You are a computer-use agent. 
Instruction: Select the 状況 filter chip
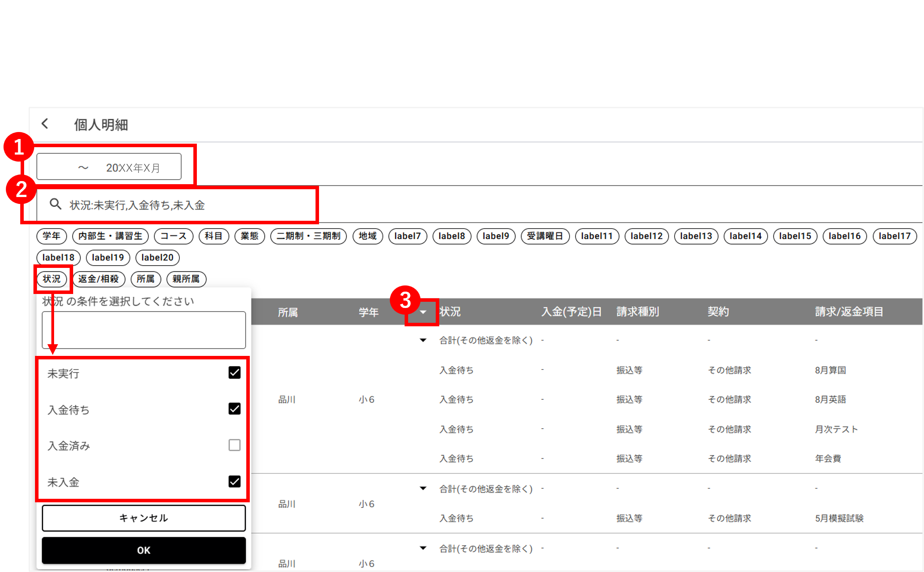click(x=52, y=279)
